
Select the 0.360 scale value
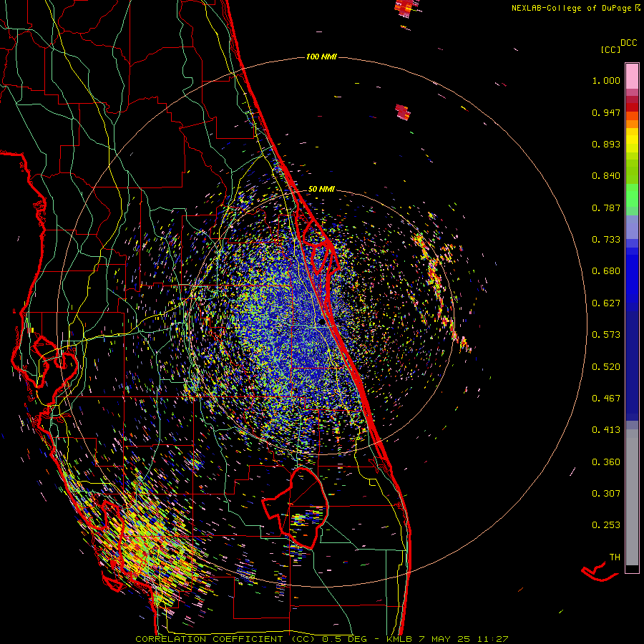click(606, 462)
